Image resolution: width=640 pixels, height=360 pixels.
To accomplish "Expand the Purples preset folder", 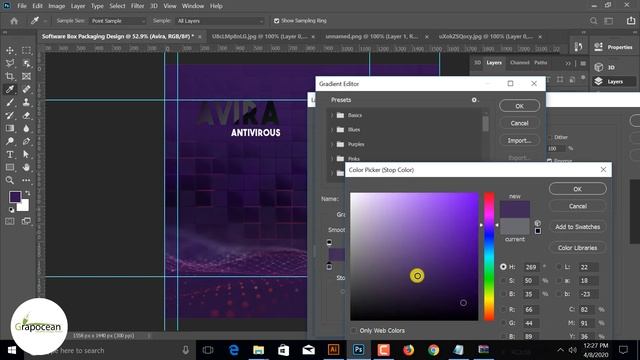I will coord(332,144).
